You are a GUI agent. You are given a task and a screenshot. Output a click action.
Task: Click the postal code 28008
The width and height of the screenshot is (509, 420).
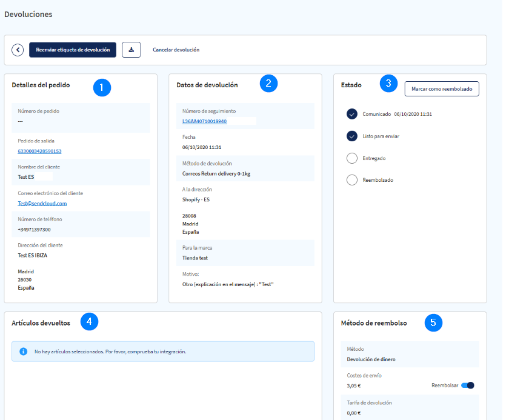(189, 216)
